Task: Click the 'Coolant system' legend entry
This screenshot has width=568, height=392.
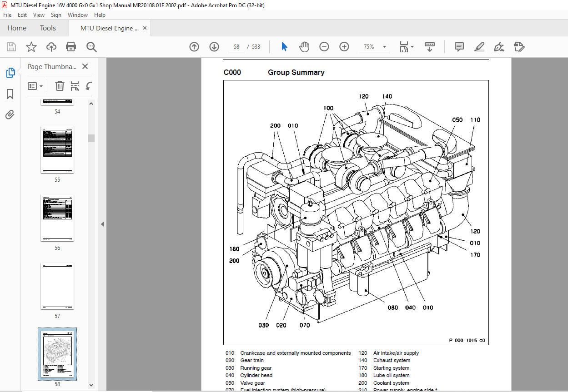Action: (x=391, y=383)
